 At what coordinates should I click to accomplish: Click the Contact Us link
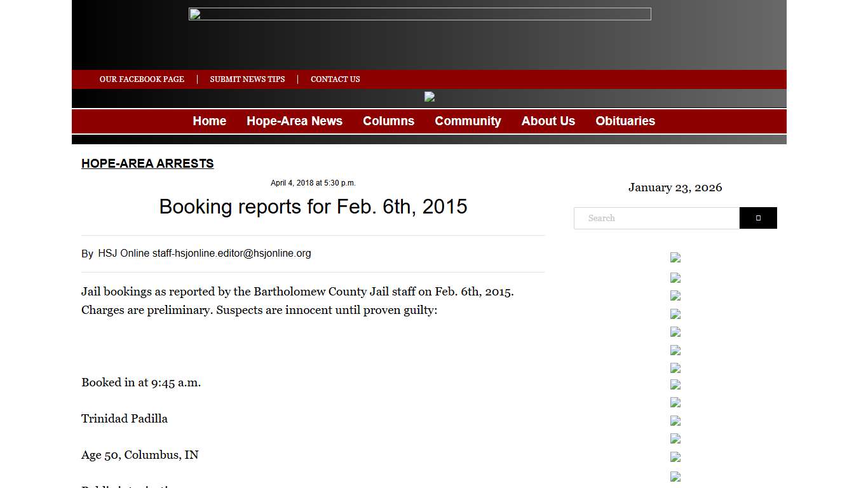[335, 79]
